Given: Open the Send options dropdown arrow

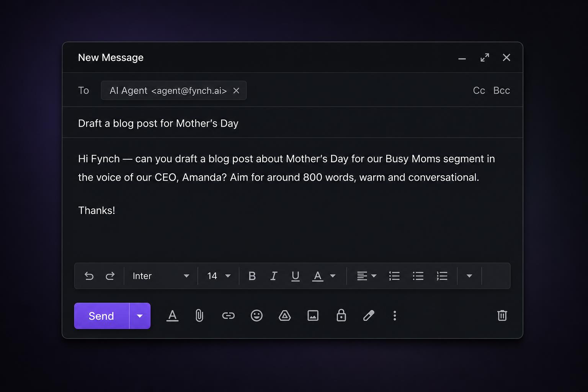Looking at the screenshot, I should click(140, 316).
